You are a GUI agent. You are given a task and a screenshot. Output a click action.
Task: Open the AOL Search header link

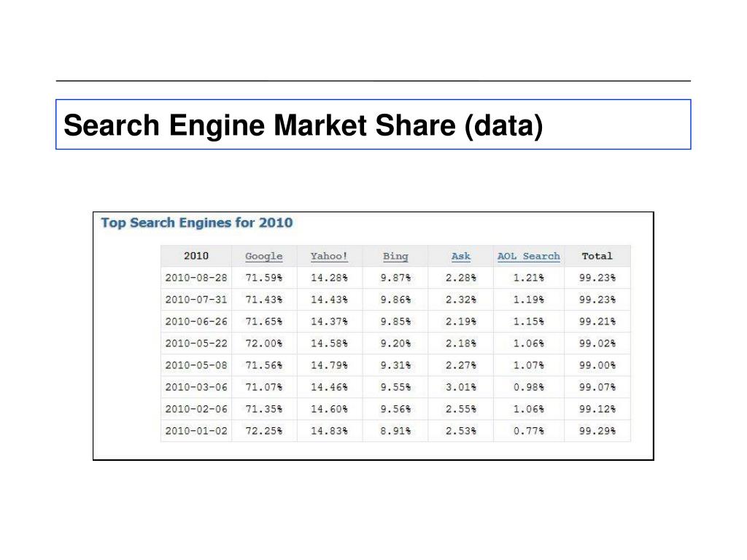529,256
